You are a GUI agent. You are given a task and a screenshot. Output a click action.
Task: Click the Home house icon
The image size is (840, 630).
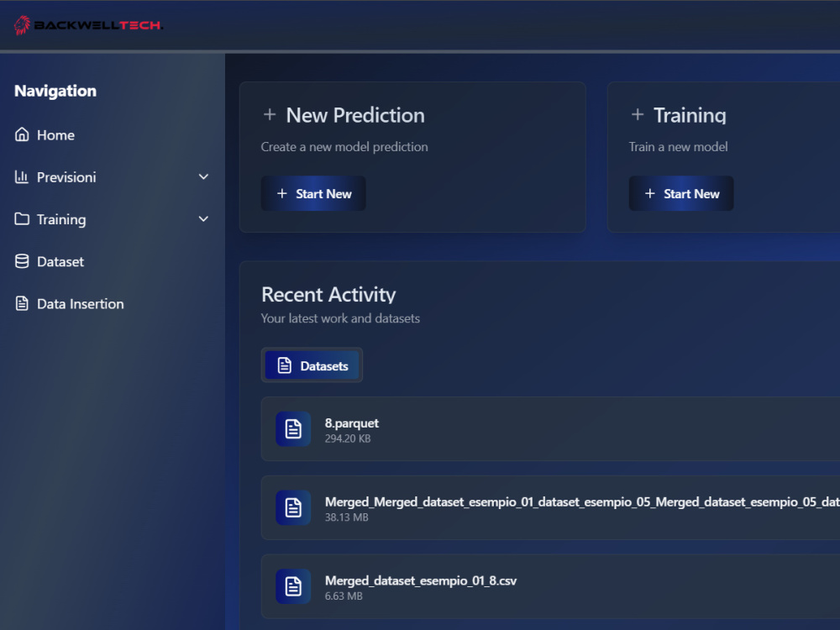click(22, 134)
